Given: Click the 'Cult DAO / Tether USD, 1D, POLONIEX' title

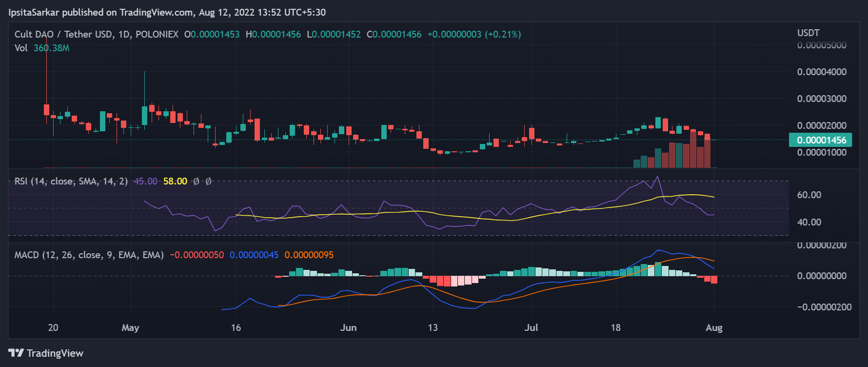Looking at the screenshot, I should [x=97, y=34].
